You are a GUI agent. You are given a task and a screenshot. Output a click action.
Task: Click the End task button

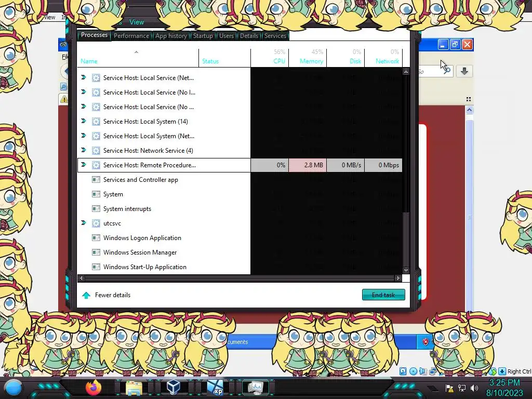[383, 295]
